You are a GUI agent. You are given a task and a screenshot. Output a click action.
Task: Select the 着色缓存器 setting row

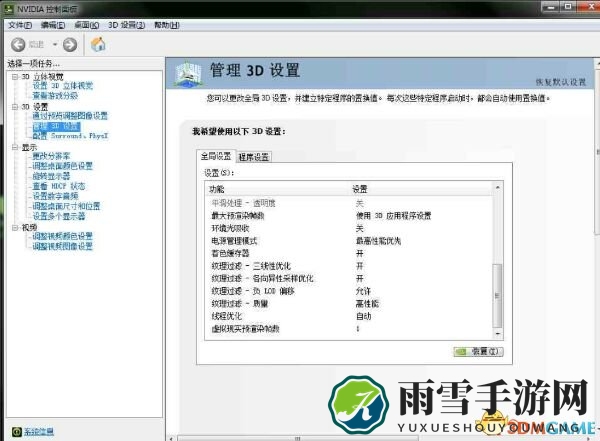(x=349, y=253)
